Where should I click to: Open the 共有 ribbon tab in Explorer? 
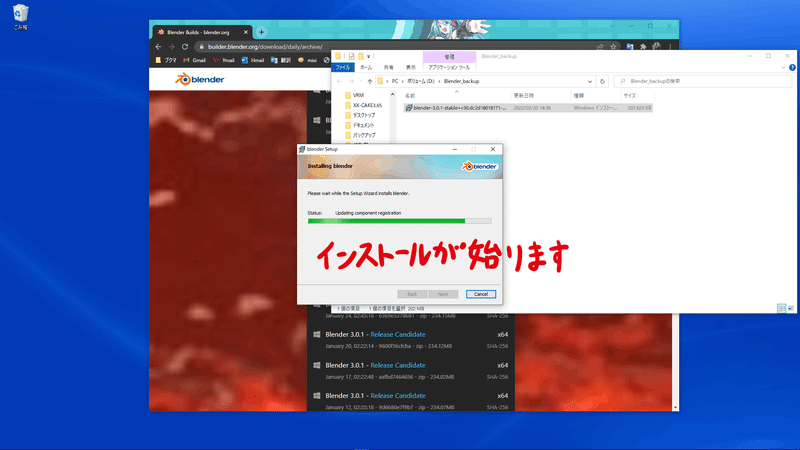(x=389, y=67)
